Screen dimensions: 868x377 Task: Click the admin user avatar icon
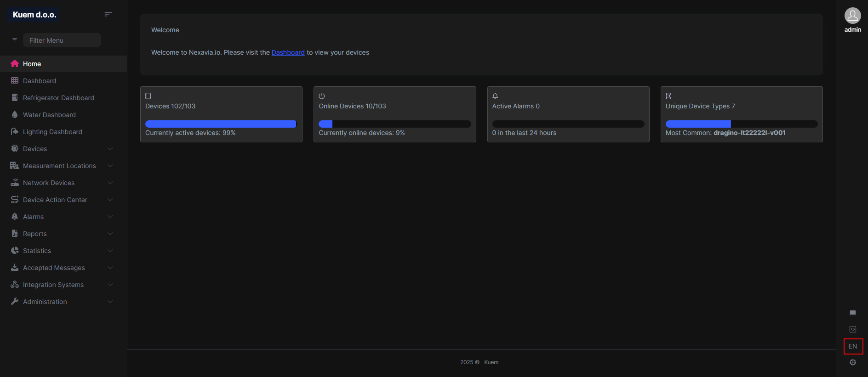[852, 16]
